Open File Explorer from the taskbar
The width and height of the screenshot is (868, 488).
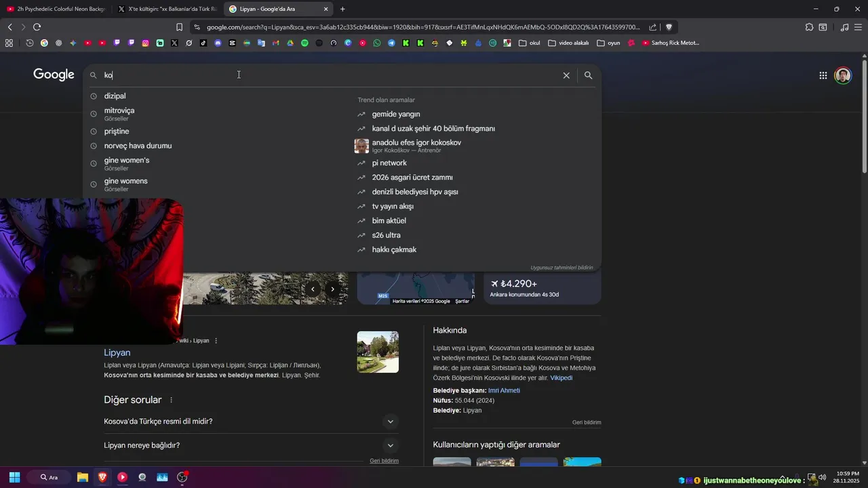pyautogui.click(x=82, y=477)
